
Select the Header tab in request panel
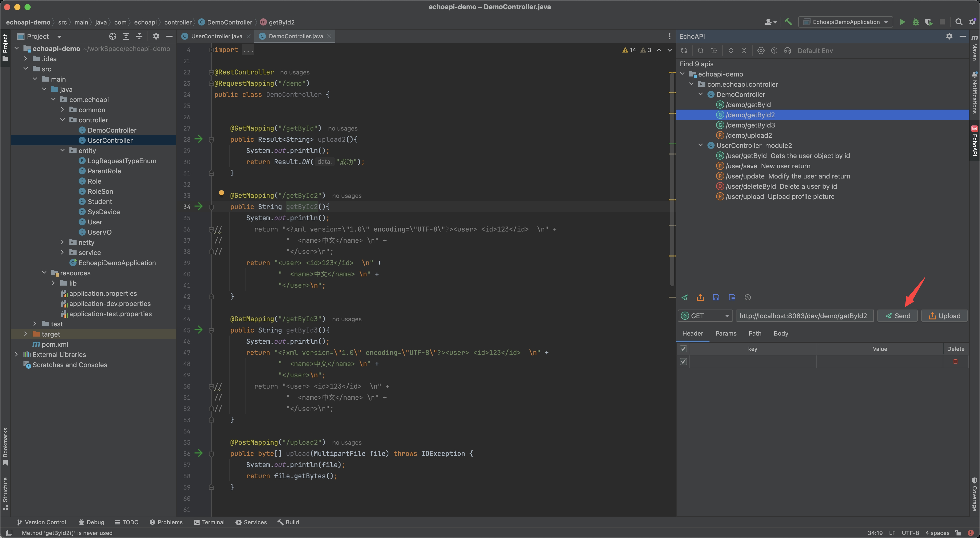[692, 332]
